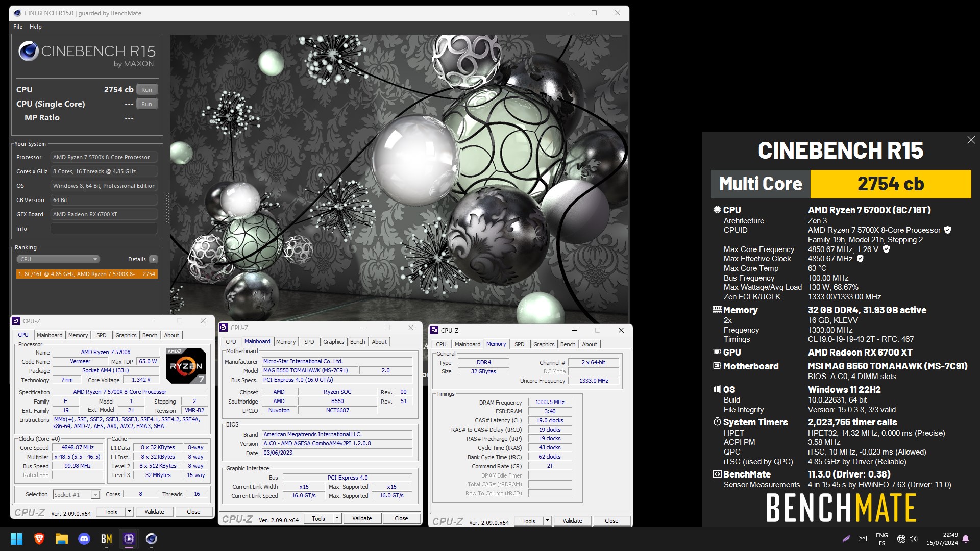The width and height of the screenshot is (980, 551).
Task: Click Model MAG B550 TOMAHAWK field
Action: (x=310, y=370)
